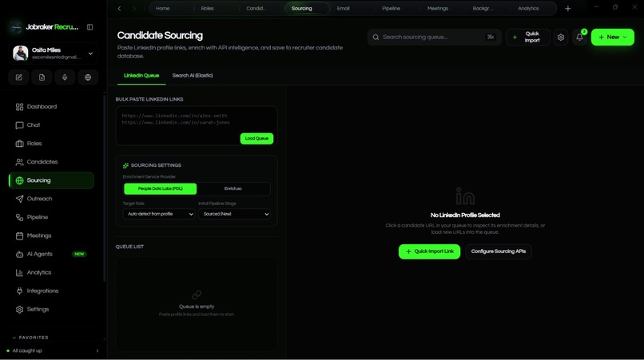Select the Search AI (Elastic) tab

point(193,76)
